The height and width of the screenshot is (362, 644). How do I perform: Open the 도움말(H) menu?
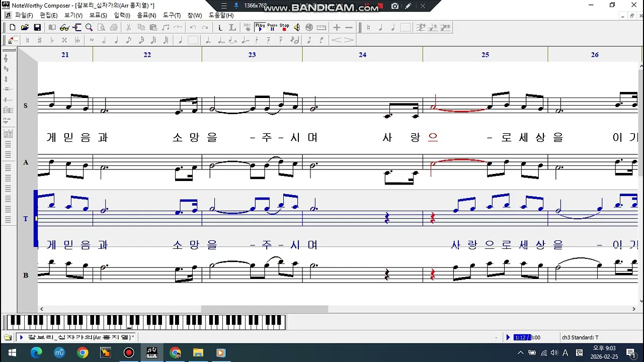[221, 16]
